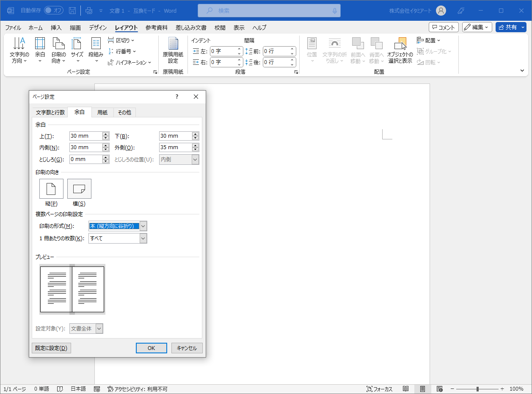The height and width of the screenshot is (394, 532).
Task: Click フォーカス focus mode in status bar
Action: click(x=380, y=389)
